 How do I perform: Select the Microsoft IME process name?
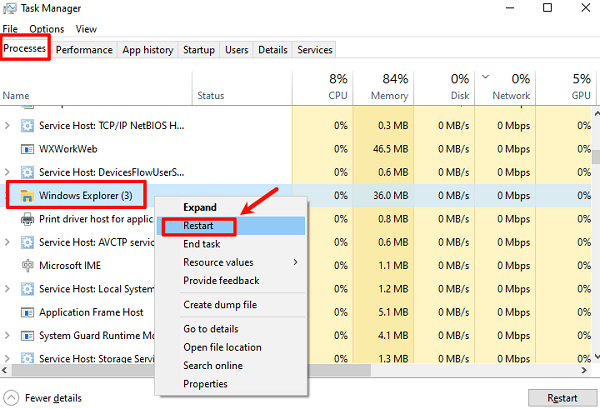(x=70, y=266)
